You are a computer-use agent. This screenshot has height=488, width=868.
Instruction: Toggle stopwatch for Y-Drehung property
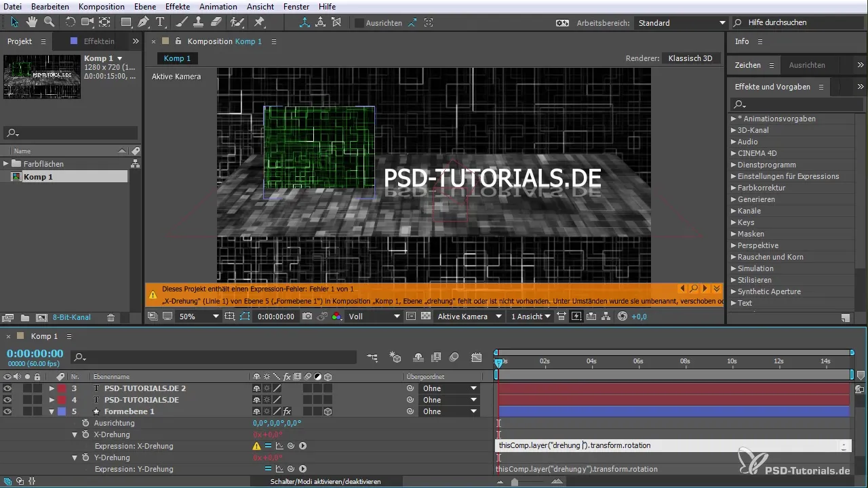(85, 457)
